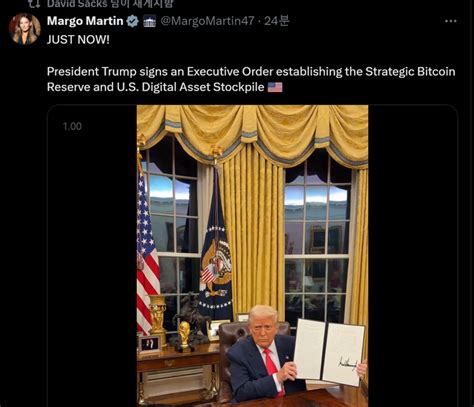Open Margo Martin's profile picture

[x=25, y=29]
